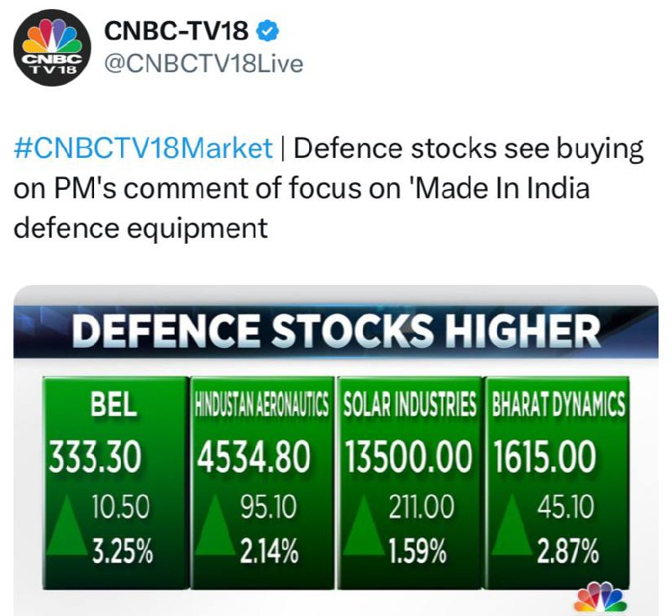Open the CNBC-TV18 display name
672x616 pixels.
pos(176,31)
